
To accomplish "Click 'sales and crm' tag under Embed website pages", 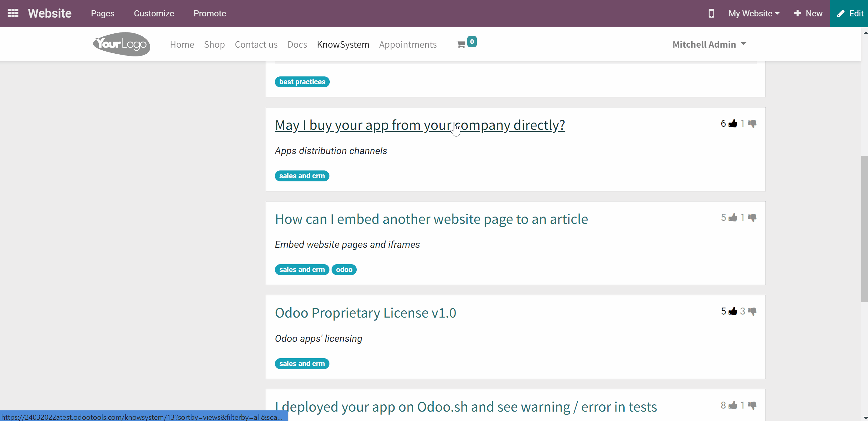I will point(302,270).
